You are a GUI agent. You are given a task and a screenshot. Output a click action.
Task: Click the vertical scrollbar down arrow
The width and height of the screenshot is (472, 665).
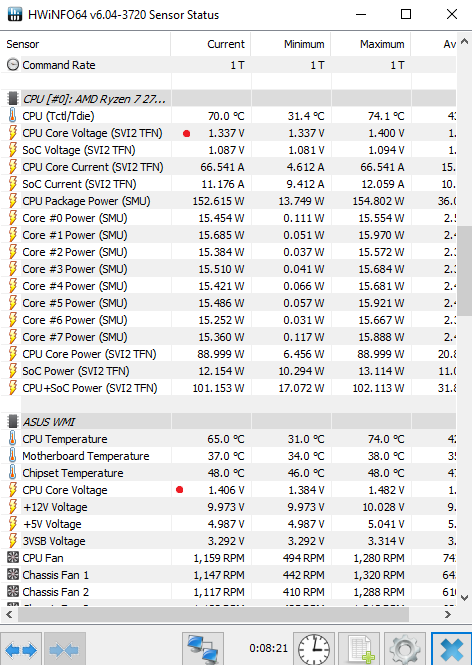tap(464, 598)
